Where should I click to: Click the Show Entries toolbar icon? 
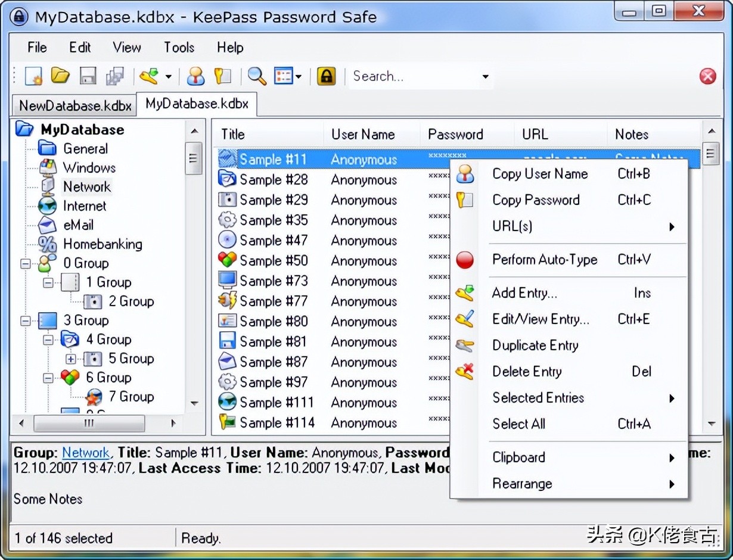283,76
